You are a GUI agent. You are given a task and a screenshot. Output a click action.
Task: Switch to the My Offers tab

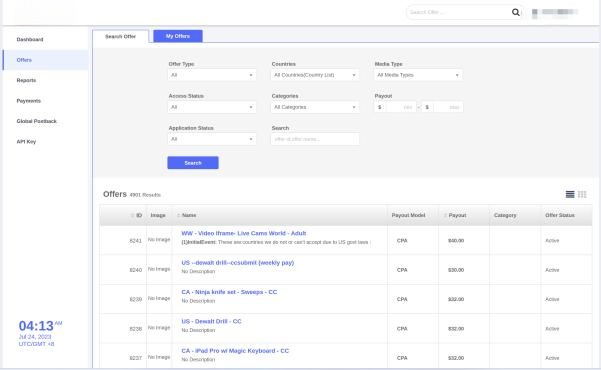[178, 36]
